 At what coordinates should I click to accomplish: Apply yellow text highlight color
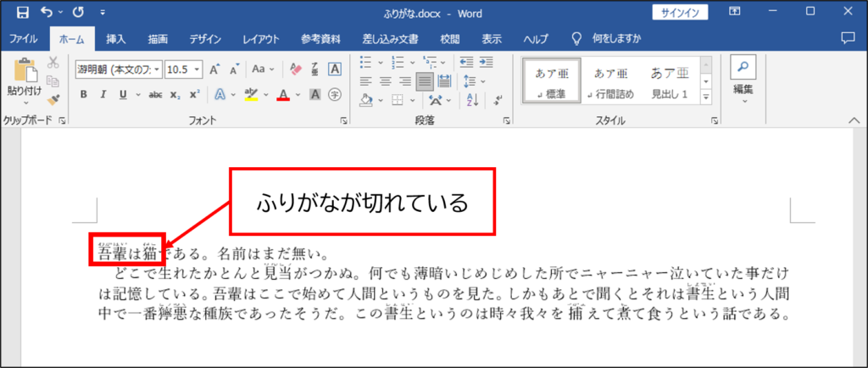[251, 95]
